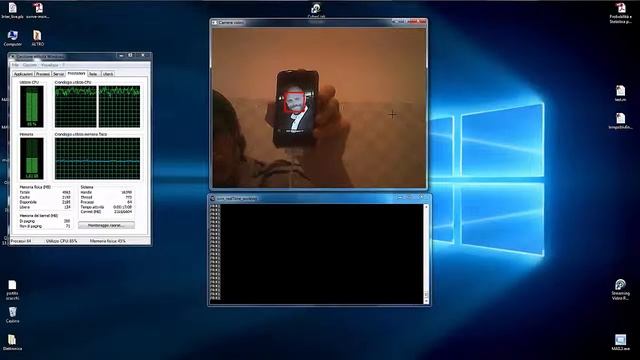Click the Memoria fisica status bar entry
The image size is (640, 360).
point(108,241)
